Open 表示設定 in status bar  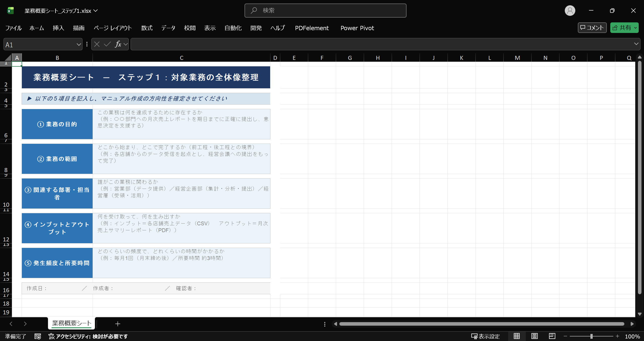pyautogui.click(x=486, y=336)
